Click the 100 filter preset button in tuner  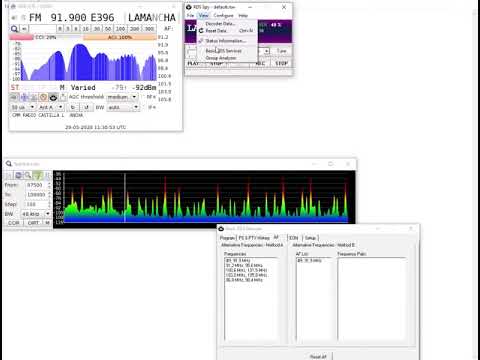[120, 29]
